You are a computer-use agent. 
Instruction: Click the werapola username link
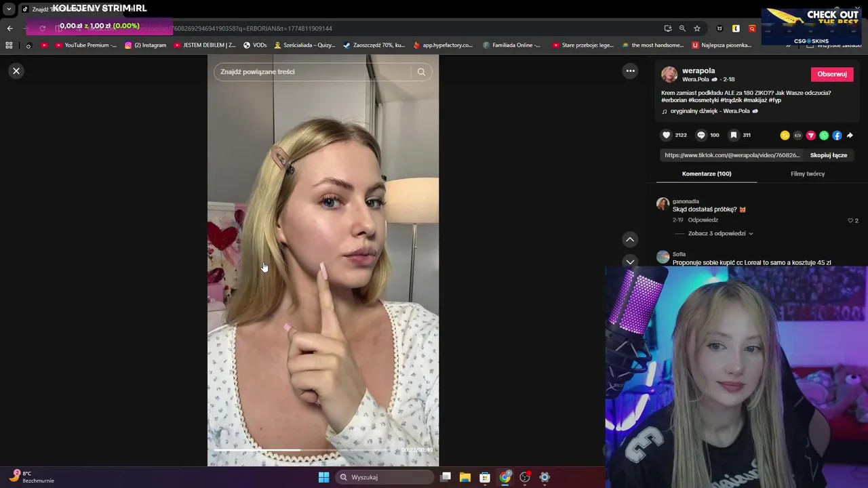698,70
